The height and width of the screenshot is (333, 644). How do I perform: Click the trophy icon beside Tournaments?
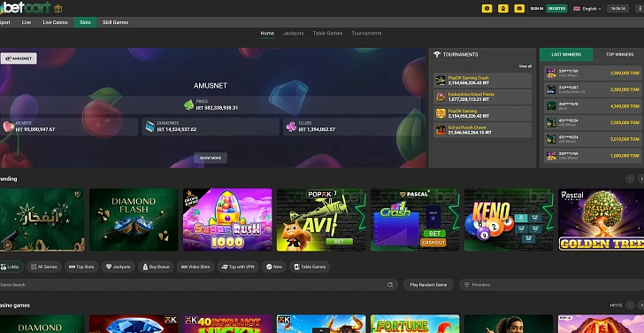(437, 54)
